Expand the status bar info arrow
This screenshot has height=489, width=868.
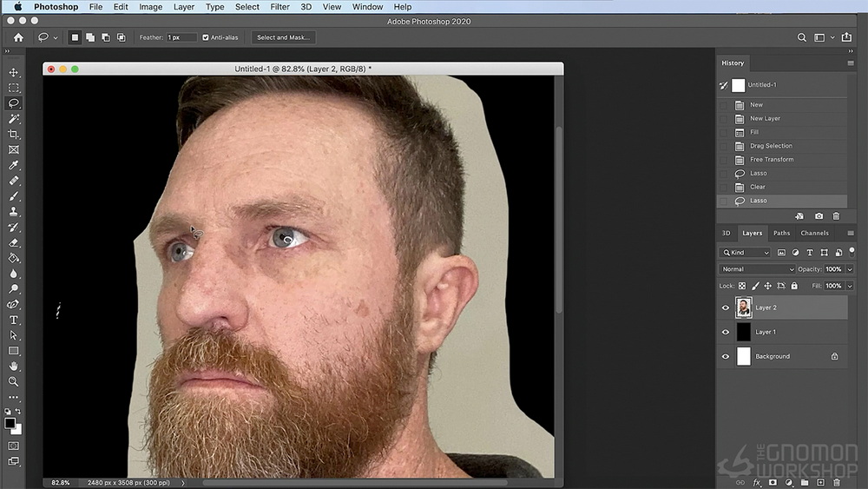pyautogui.click(x=182, y=483)
